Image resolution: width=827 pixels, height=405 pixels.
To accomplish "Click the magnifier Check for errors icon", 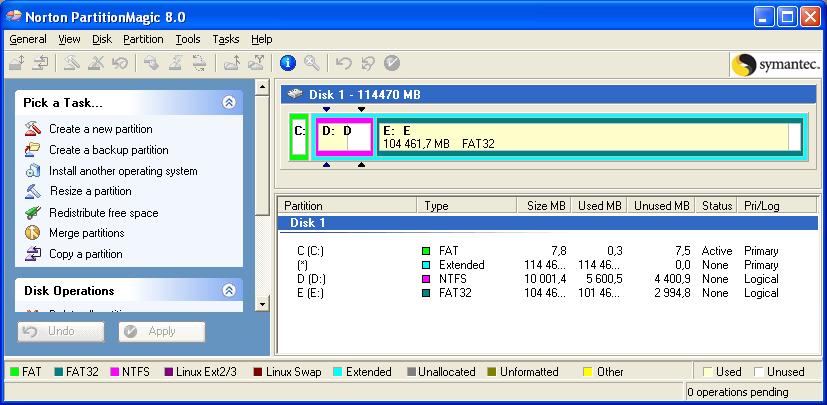I will (312, 63).
